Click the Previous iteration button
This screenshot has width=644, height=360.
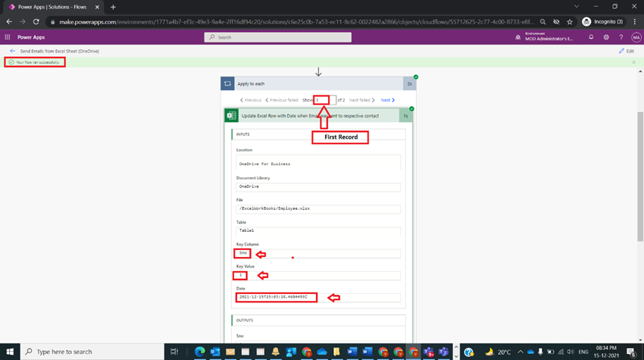(x=251, y=100)
